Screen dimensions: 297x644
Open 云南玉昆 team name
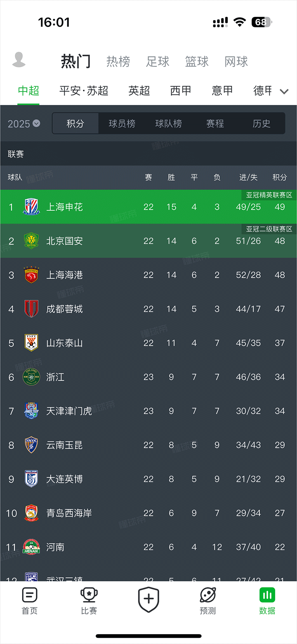coord(64,445)
